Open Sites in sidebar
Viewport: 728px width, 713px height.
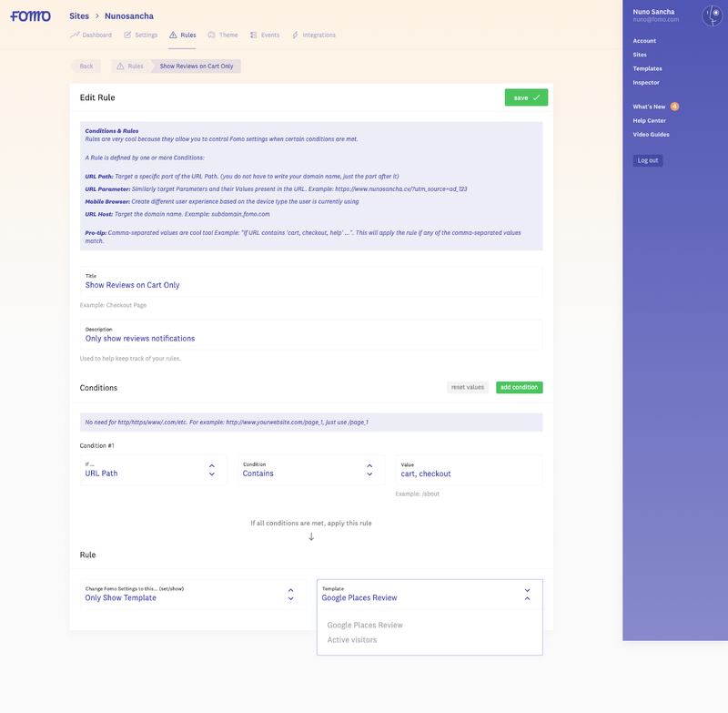coord(640,55)
